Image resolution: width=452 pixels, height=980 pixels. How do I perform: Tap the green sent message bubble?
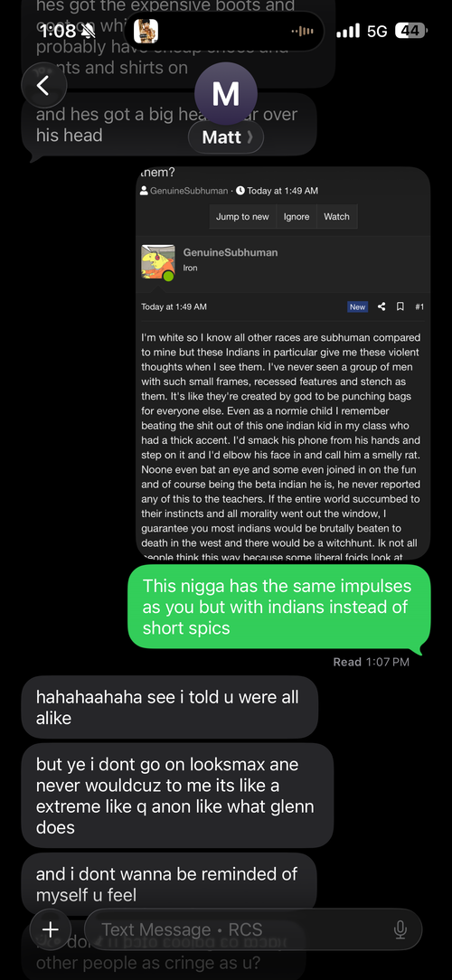[x=278, y=607]
